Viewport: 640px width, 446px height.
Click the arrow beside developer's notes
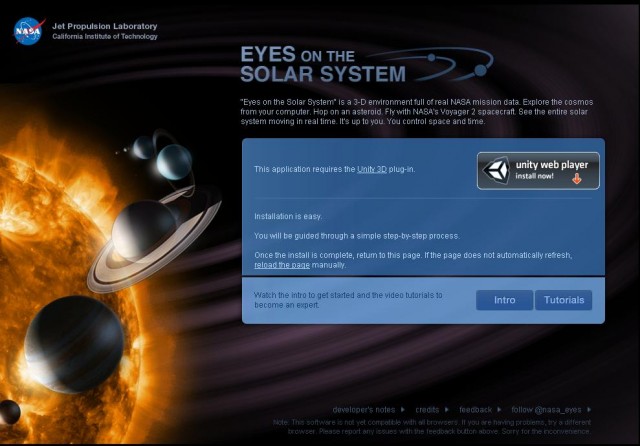pyautogui.click(x=403, y=409)
